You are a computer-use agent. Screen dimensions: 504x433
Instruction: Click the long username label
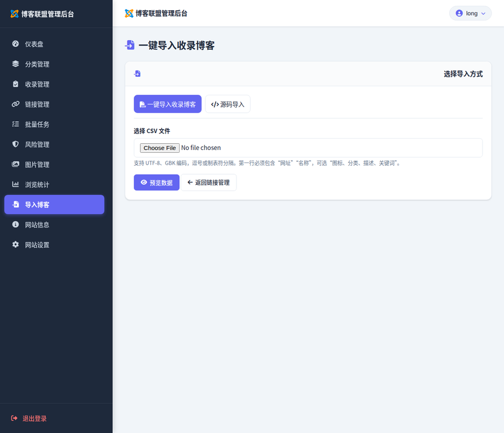point(471,14)
